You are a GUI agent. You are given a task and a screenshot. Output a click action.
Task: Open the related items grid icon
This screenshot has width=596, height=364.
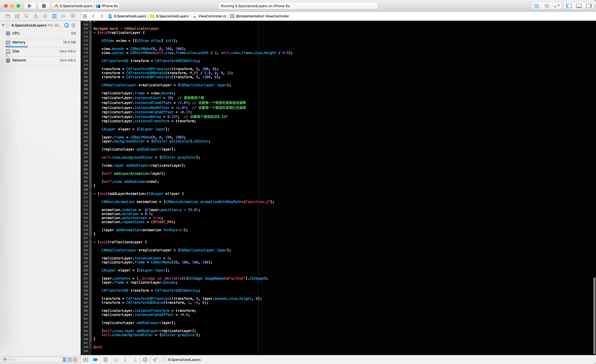point(85,16)
